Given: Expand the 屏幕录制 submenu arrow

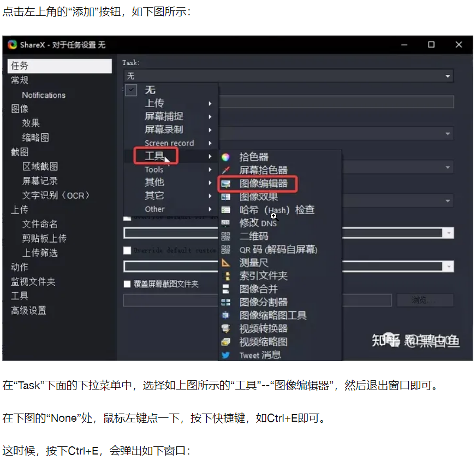Looking at the screenshot, I should [210, 130].
